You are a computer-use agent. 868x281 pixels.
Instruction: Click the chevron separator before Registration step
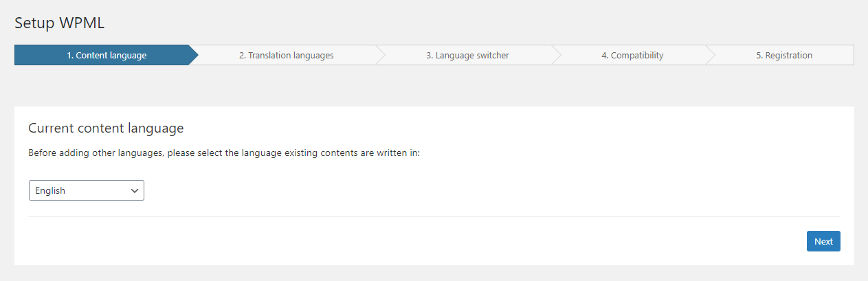711,56
